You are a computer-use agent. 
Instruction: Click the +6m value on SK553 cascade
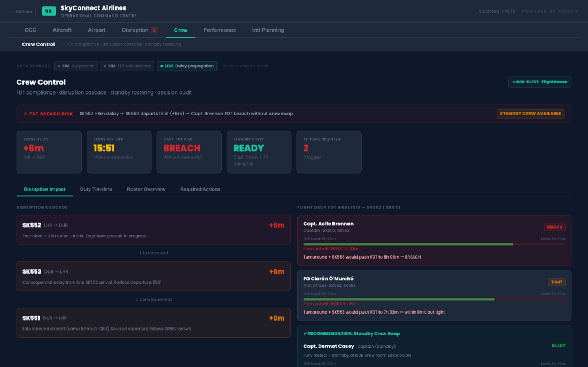277,272
